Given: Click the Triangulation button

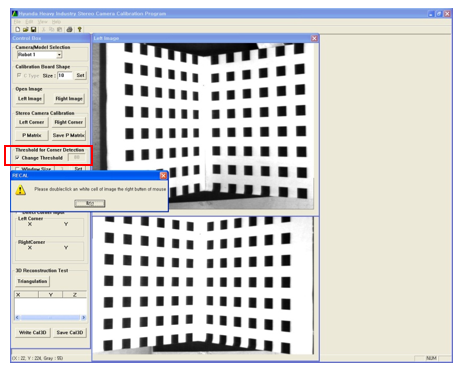Looking at the screenshot, I should point(32,281).
